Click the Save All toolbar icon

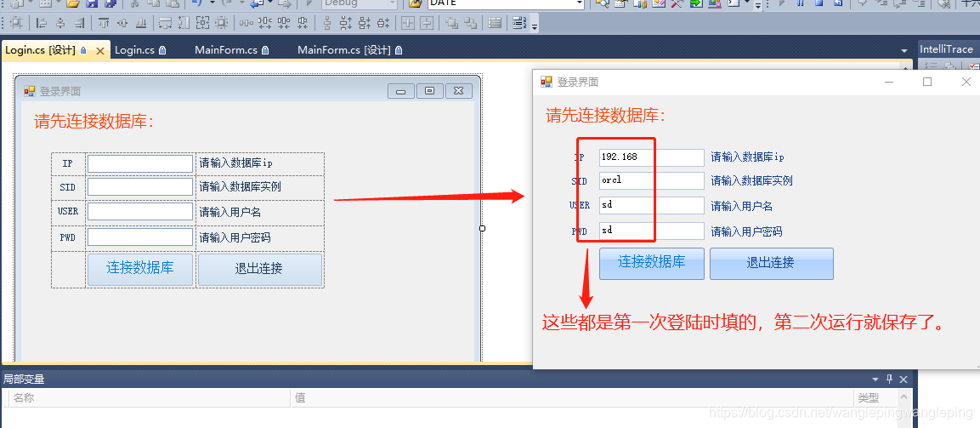pyautogui.click(x=110, y=3)
